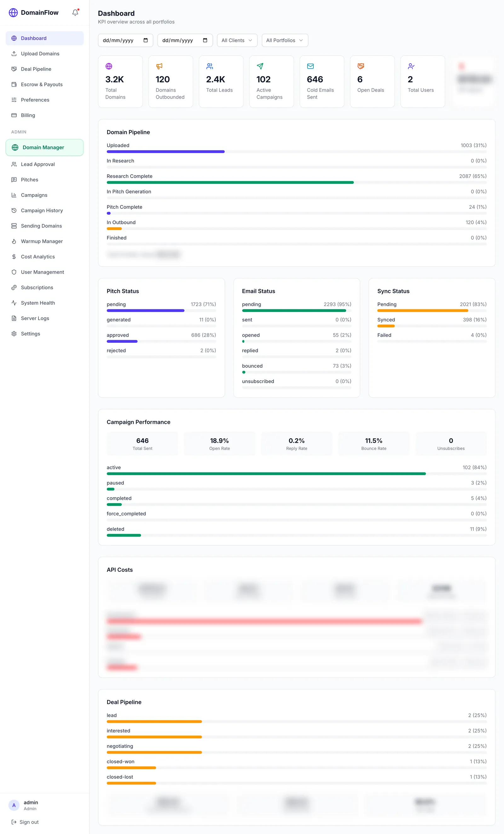Click the Uploaded pipeline progress bar
The width and height of the screenshot is (504, 834).
[296, 152]
